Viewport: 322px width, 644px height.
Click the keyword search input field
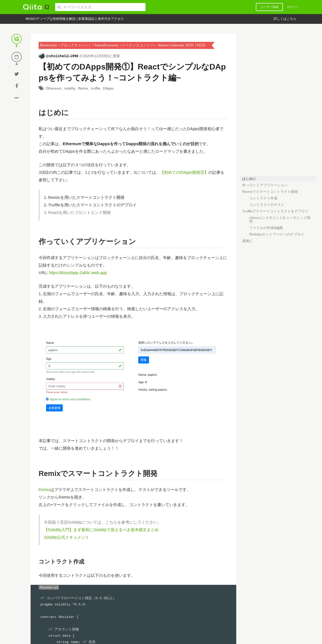[x=100, y=7]
